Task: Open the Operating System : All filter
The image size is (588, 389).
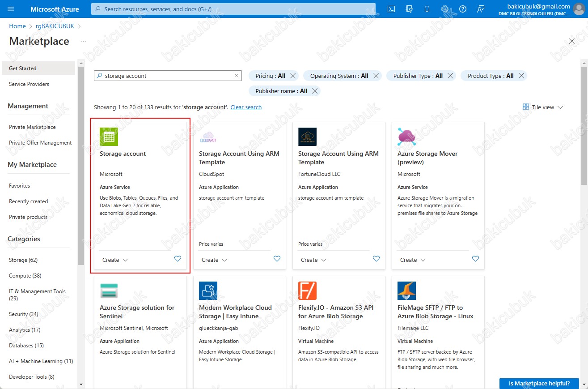Action: coord(339,76)
